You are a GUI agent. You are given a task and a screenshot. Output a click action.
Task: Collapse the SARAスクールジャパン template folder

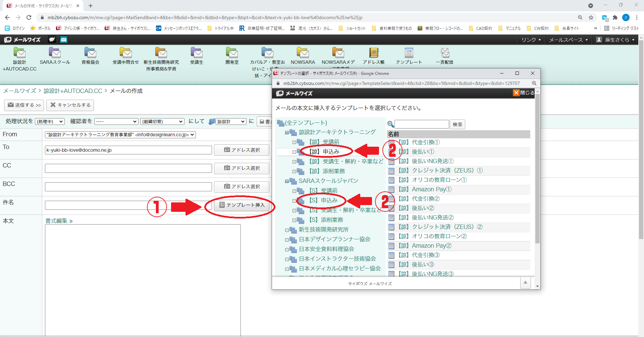(x=287, y=181)
